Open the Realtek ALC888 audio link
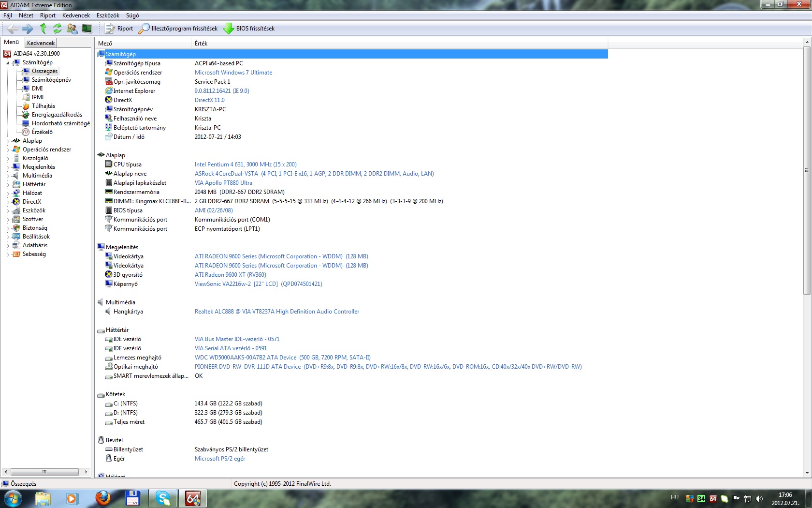Screen dimensions: 812x508 (277, 312)
